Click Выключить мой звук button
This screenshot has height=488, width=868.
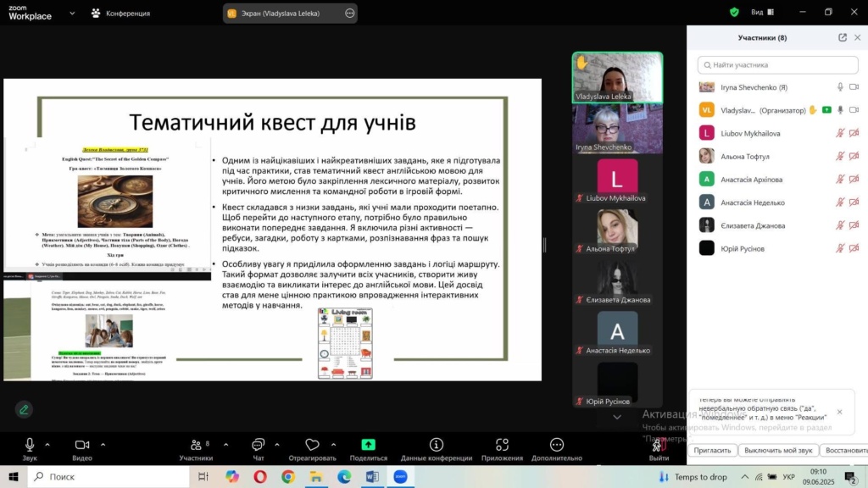778,451
